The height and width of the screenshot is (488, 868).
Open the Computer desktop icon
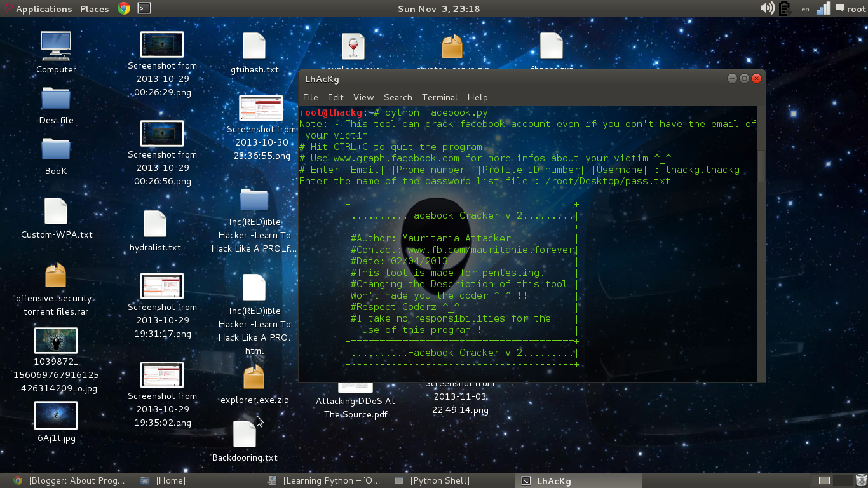tap(56, 46)
